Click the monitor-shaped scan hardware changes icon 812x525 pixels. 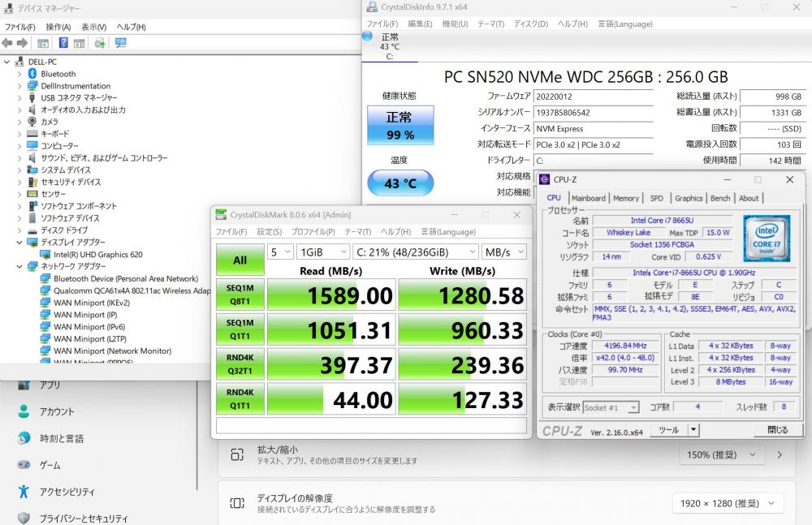tap(121, 42)
